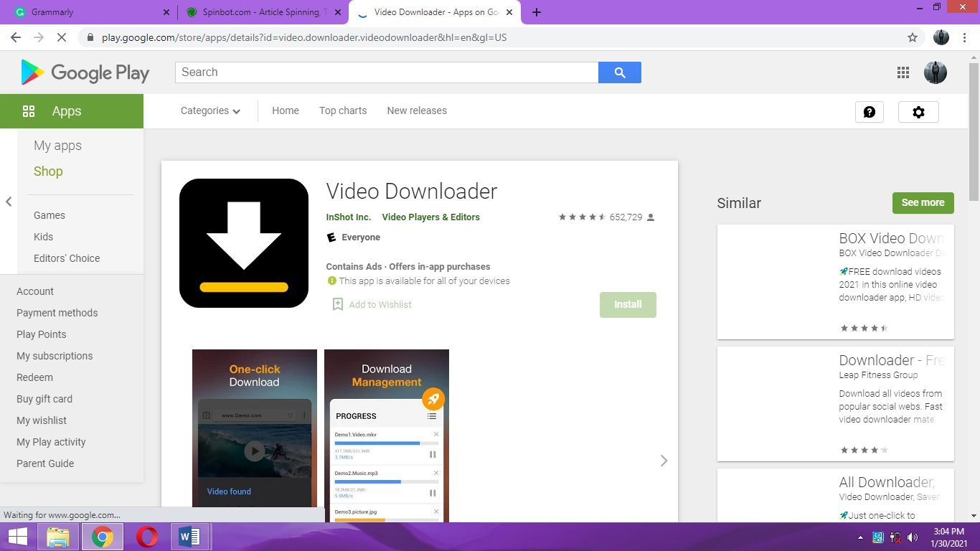Click the volume speaker icon in system tray
The image size is (980, 551).
tap(913, 537)
